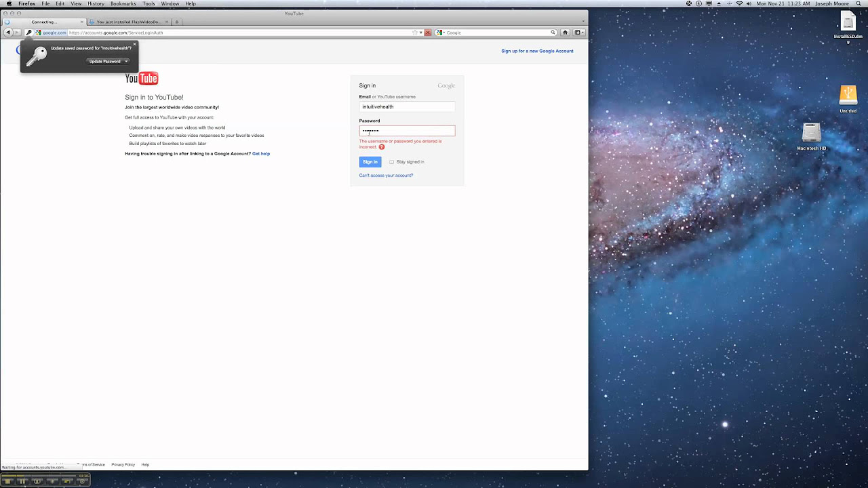Click the YouTube logo

pos(141,79)
